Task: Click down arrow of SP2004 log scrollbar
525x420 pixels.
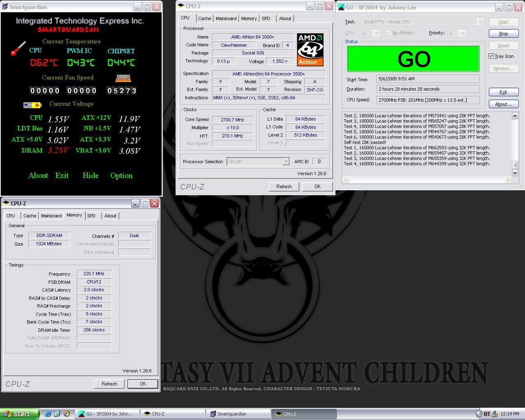Action: (515, 173)
